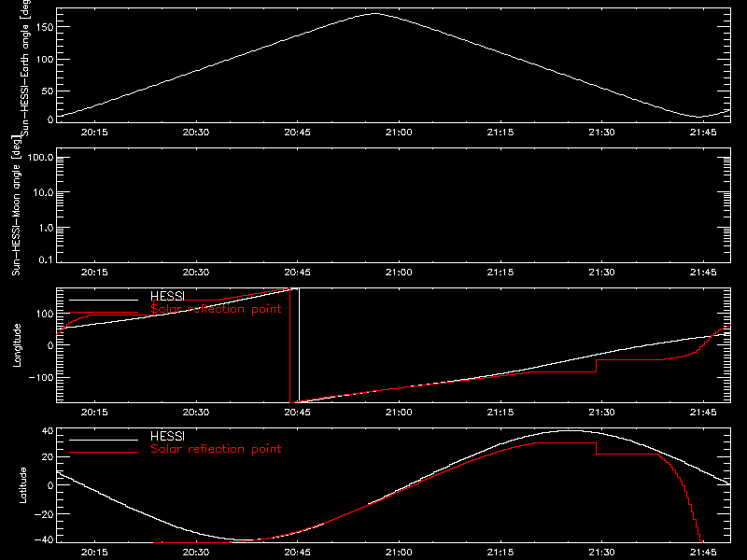
Task: Click 20:15 time label under Earth angle plot
Action: [x=94, y=132]
